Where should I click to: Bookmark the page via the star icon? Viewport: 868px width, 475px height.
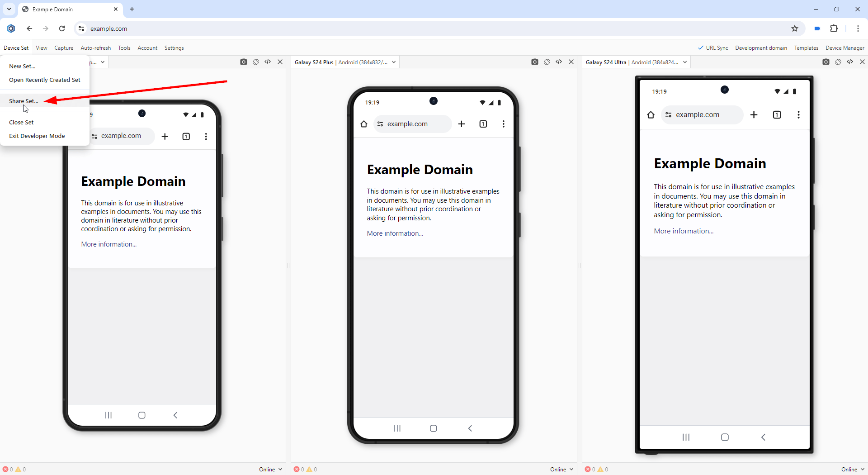(795, 28)
